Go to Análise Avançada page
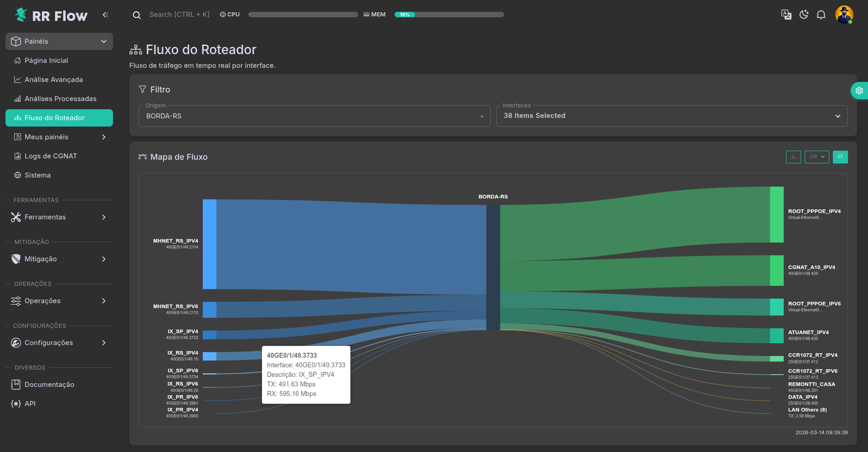868x452 pixels. pyautogui.click(x=54, y=80)
